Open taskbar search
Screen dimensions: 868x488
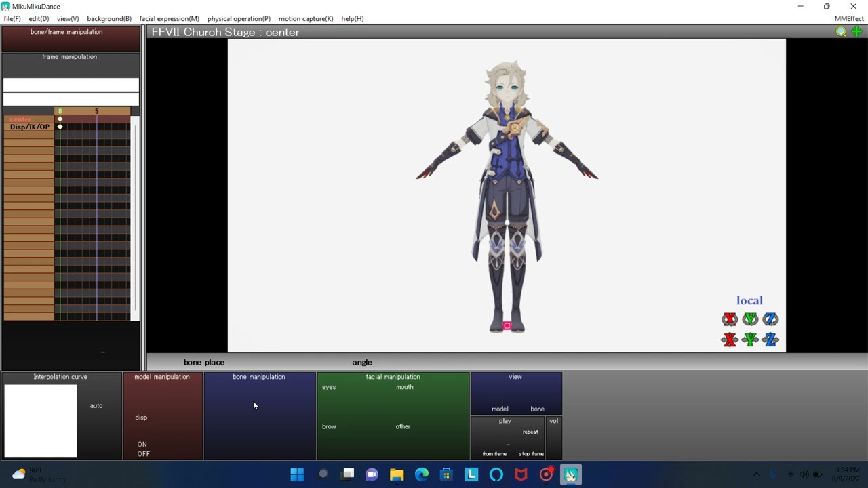(x=323, y=474)
